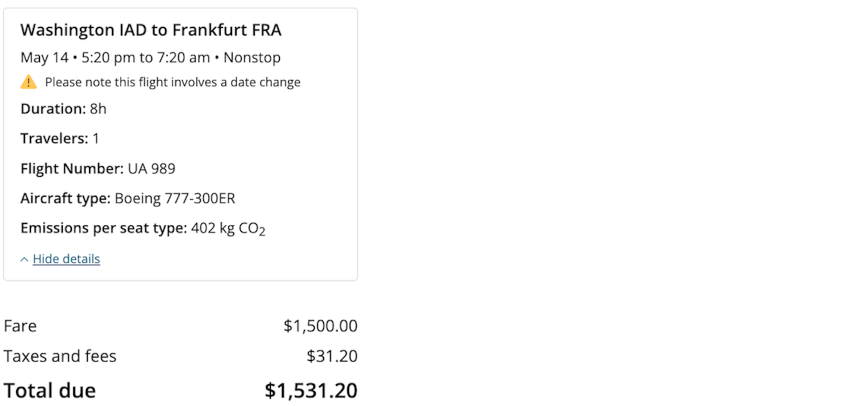Click the Duration 8h line
The width and height of the screenshot is (868, 406).
click(x=63, y=109)
